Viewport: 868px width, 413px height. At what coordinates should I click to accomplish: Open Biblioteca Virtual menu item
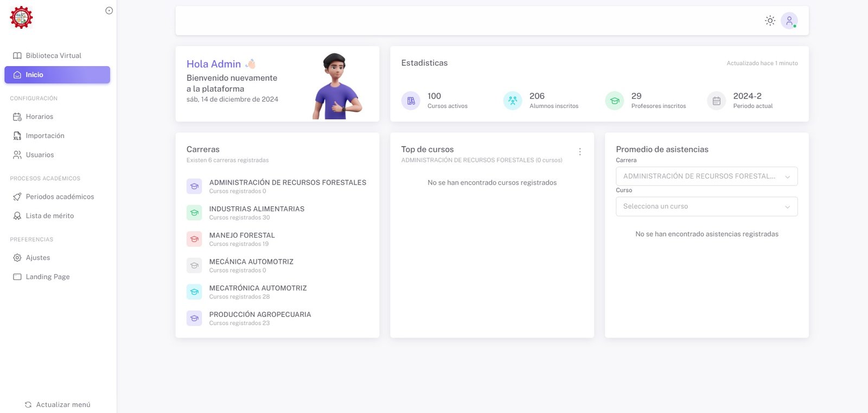58,55
